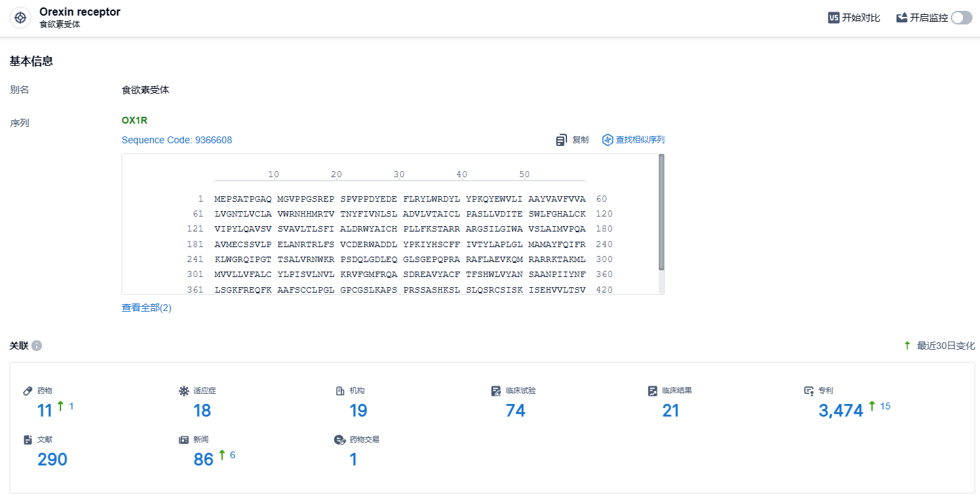
Task: Open the 18 indications count
Action: (202, 410)
